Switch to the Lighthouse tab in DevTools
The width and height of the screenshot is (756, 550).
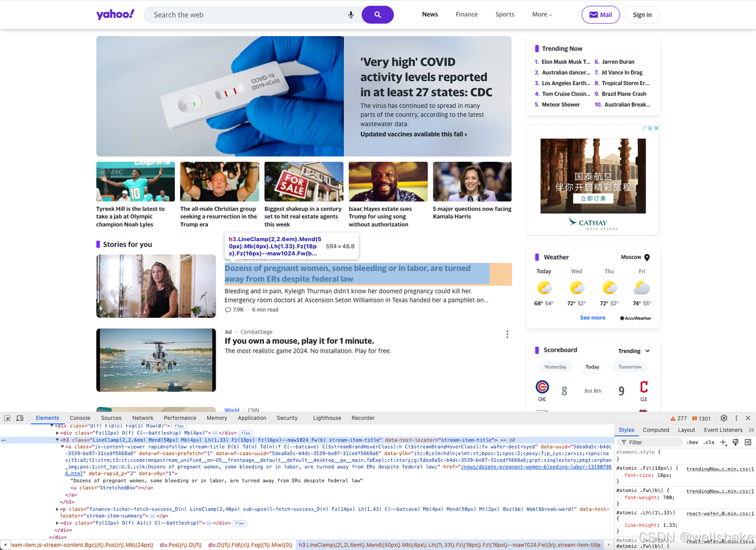pyautogui.click(x=327, y=418)
